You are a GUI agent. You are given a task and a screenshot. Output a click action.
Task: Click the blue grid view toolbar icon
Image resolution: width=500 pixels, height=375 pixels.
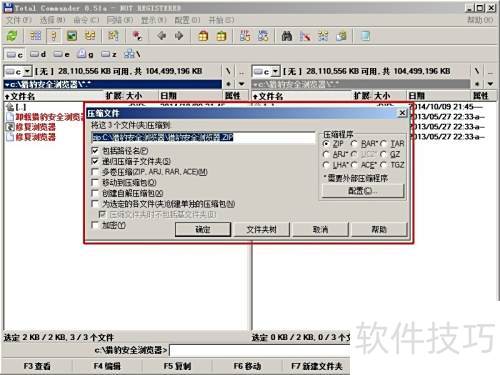(35, 36)
